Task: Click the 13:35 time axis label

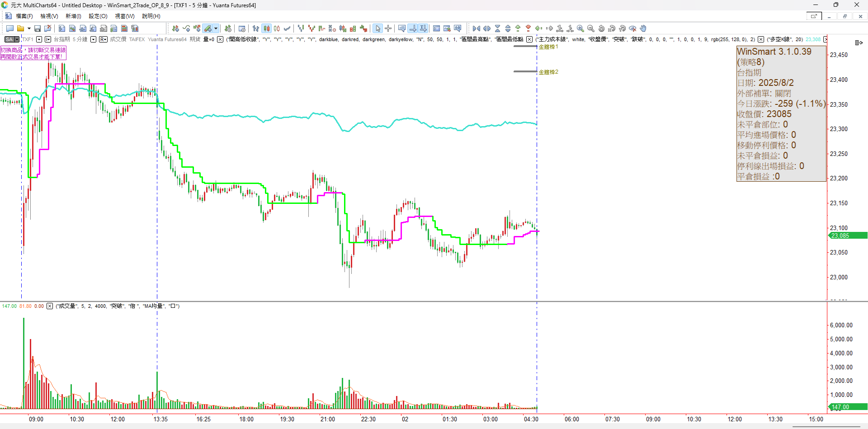Action: click(x=160, y=419)
